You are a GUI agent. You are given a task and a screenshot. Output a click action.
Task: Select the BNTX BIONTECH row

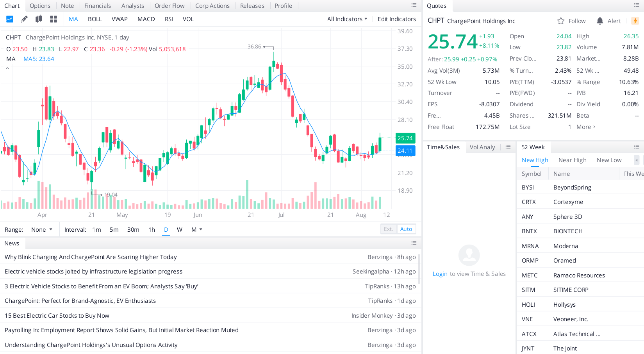click(580, 231)
